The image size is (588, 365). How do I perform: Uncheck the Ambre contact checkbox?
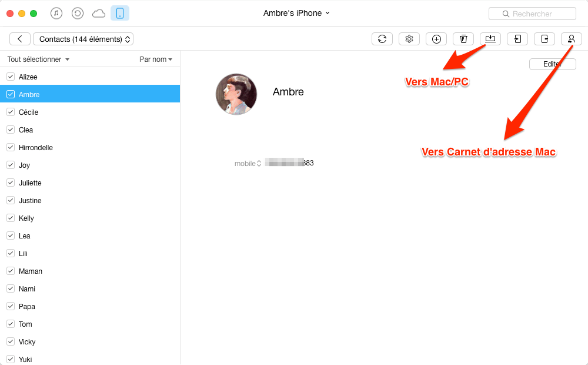click(11, 94)
